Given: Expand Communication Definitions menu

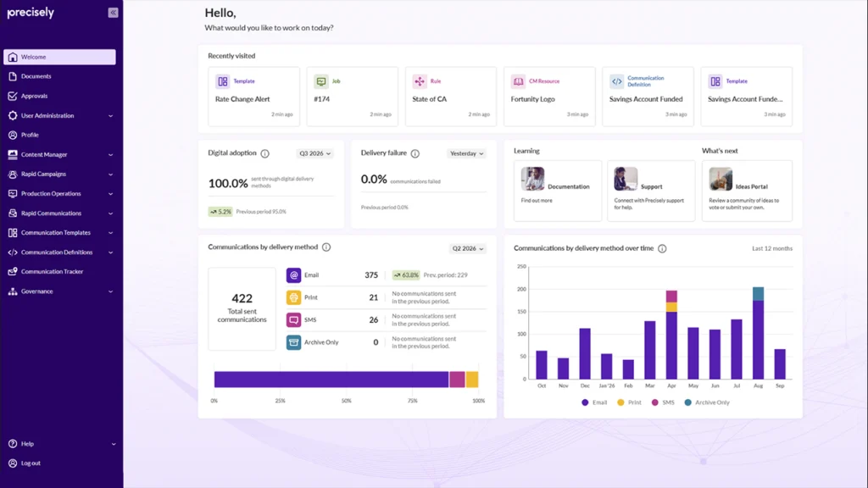Looking at the screenshot, I should pyautogui.click(x=60, y=252).
